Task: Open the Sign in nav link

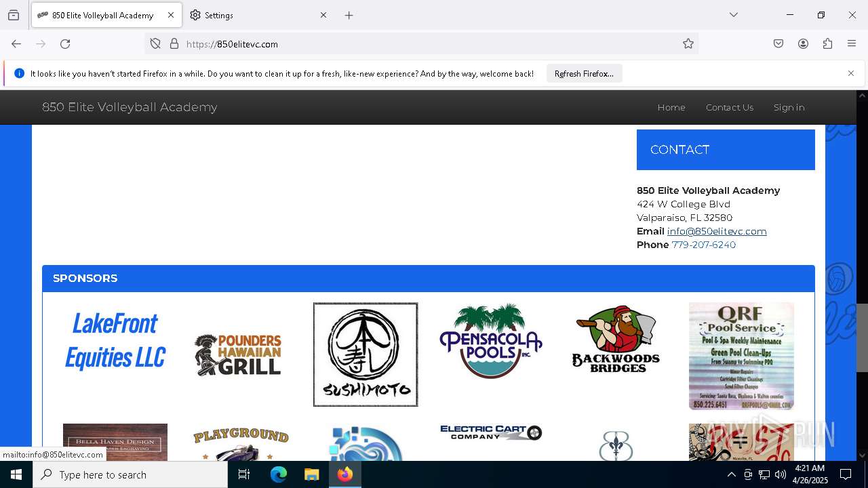Action: [x=789, y=107]
